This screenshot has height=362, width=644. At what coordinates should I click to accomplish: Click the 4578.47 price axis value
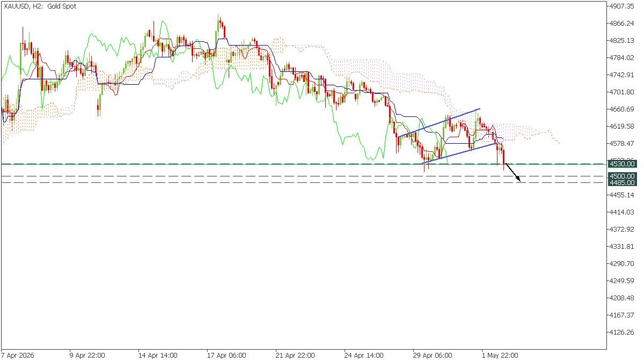[623, 144]
